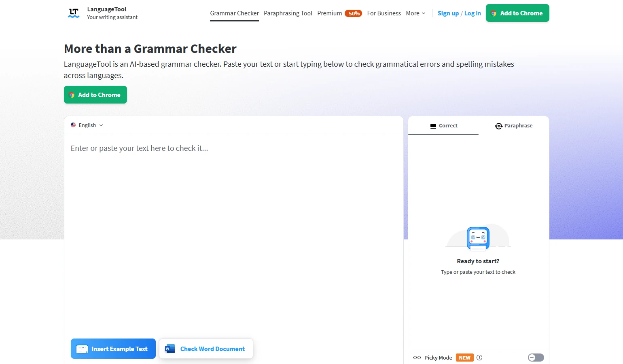623x364 pixels.
Task: Click the NEW badge beside Picky Mode
Action: pyautogui.click(x=464, y=358)
